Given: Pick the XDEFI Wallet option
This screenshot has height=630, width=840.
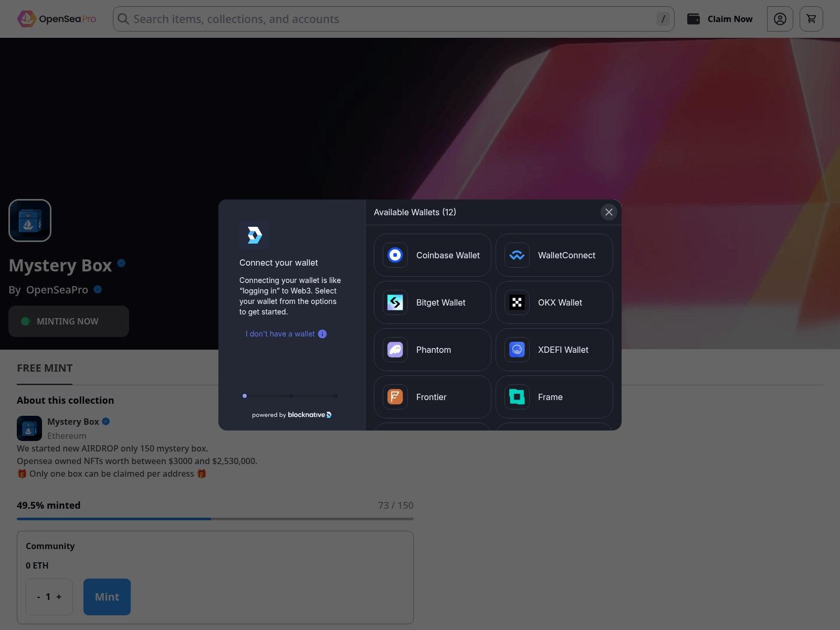Looking at the screenshot, I should tap(554, 350).
